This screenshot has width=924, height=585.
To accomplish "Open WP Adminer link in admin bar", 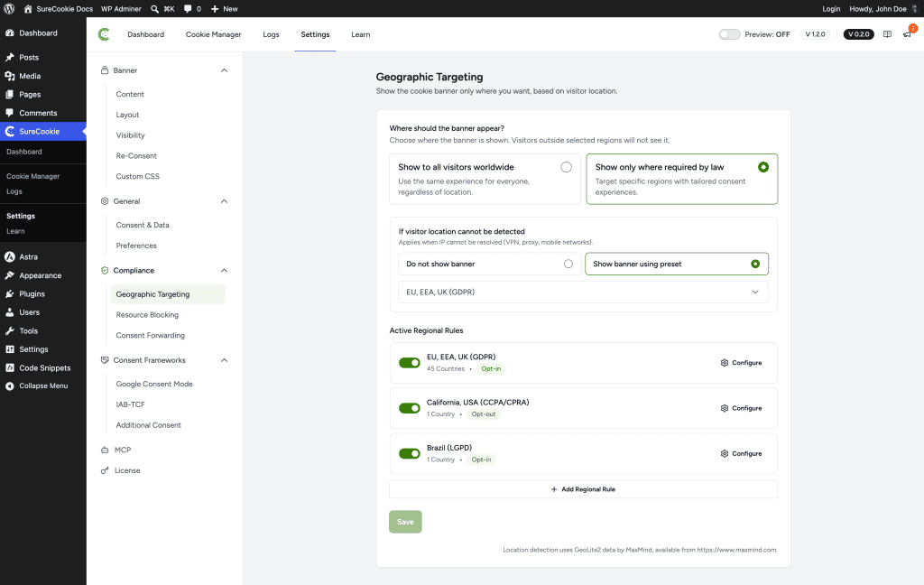I will coord(121,9).
